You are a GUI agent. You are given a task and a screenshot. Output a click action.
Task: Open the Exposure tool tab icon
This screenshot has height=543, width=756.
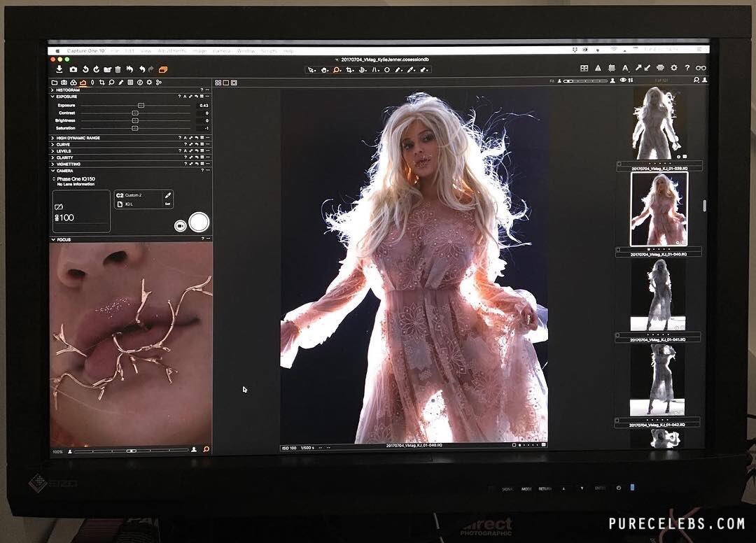(x=83, y=83)
